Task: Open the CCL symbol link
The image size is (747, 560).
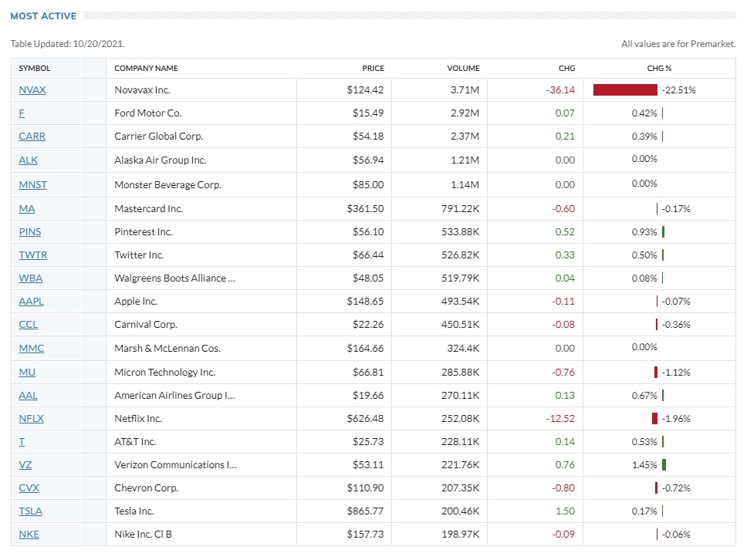Action: (28, 324)
